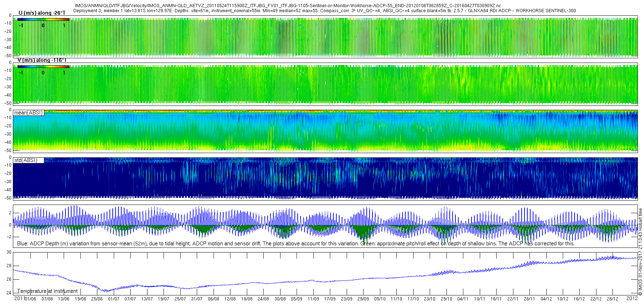Viewport: 644px width, 304px height.
Task: Click the 04/11 date tick label
Action: (463, 299)
